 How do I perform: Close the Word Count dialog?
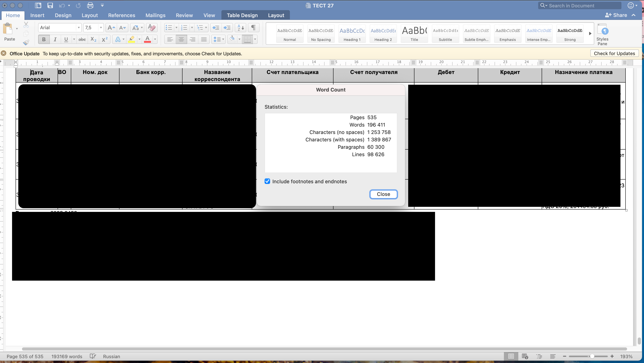coord(383,194)
